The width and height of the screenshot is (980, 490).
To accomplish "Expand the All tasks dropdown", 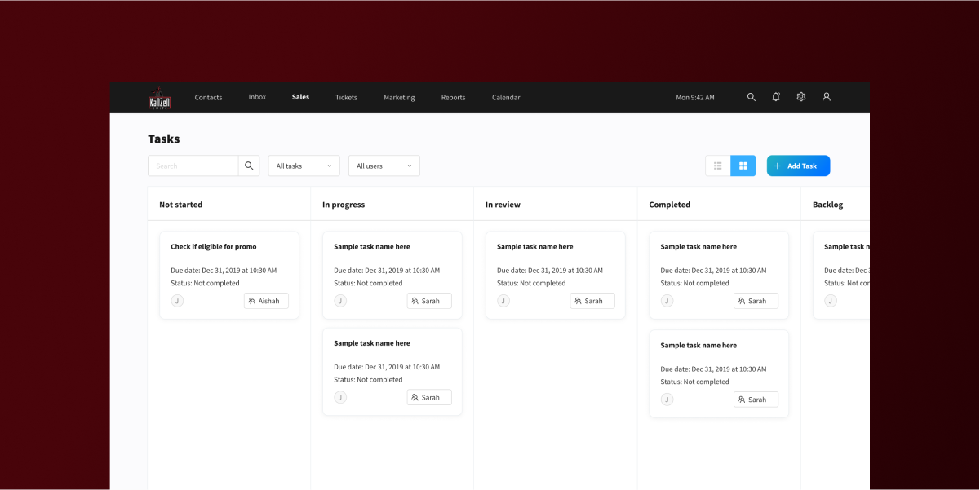I will 304,166.
